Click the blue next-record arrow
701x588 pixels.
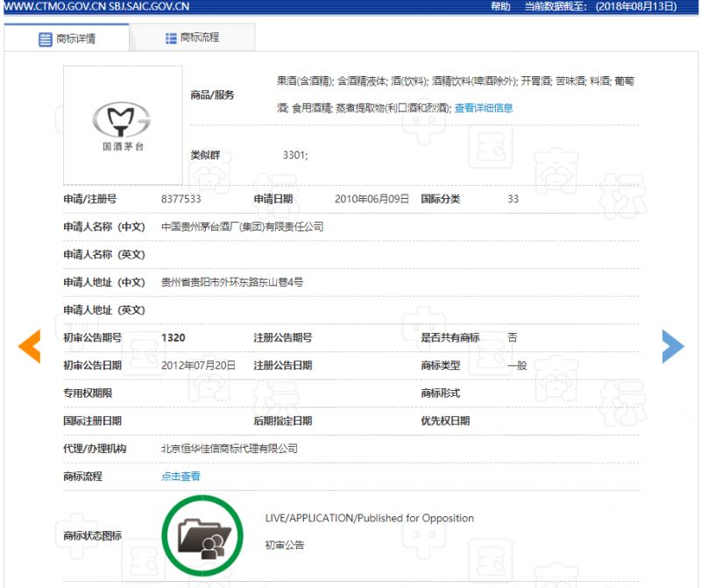pos(673,346)
